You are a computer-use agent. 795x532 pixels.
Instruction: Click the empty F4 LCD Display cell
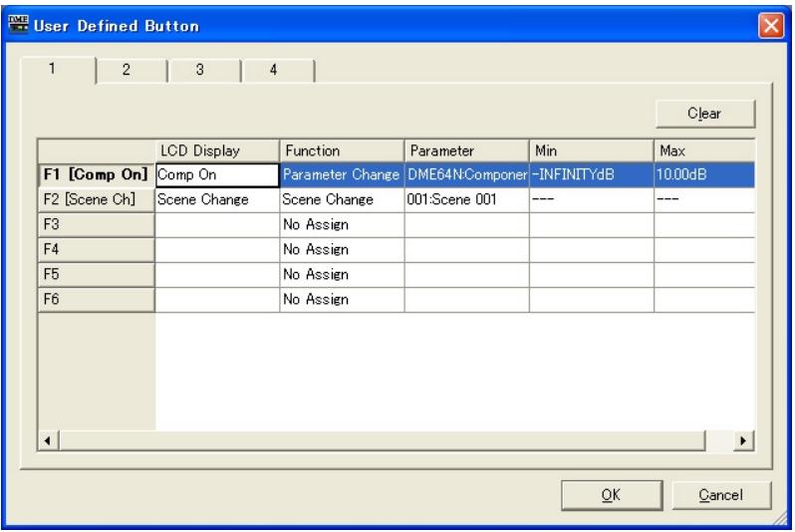(x=217, y=249)
